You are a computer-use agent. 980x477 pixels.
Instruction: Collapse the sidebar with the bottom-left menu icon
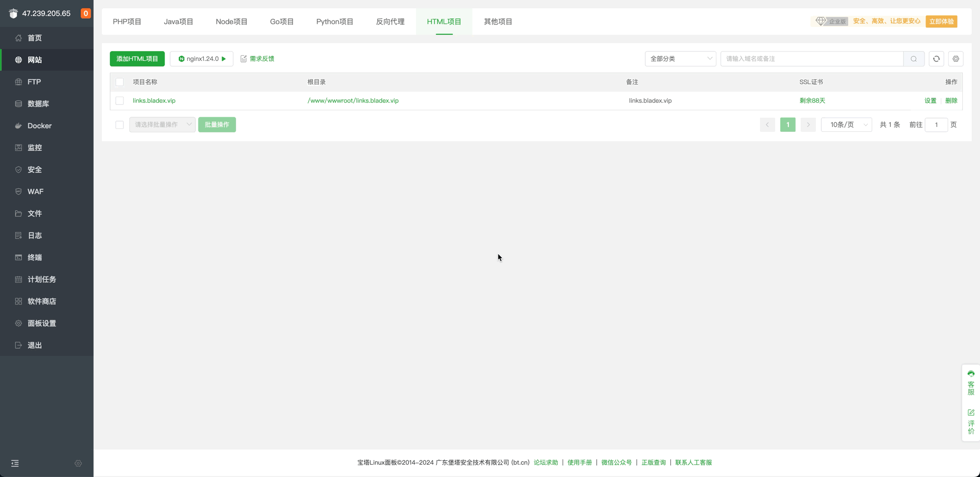click(15, 463)
